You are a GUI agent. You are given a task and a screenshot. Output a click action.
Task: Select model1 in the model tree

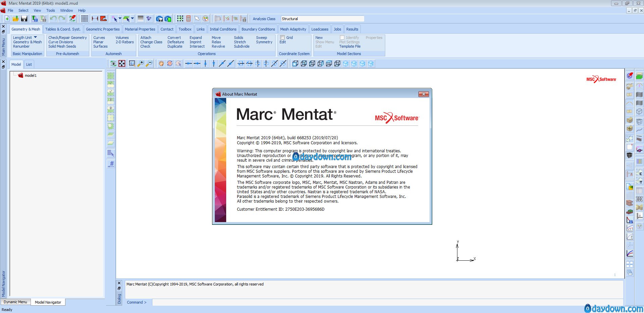(31, 75)
